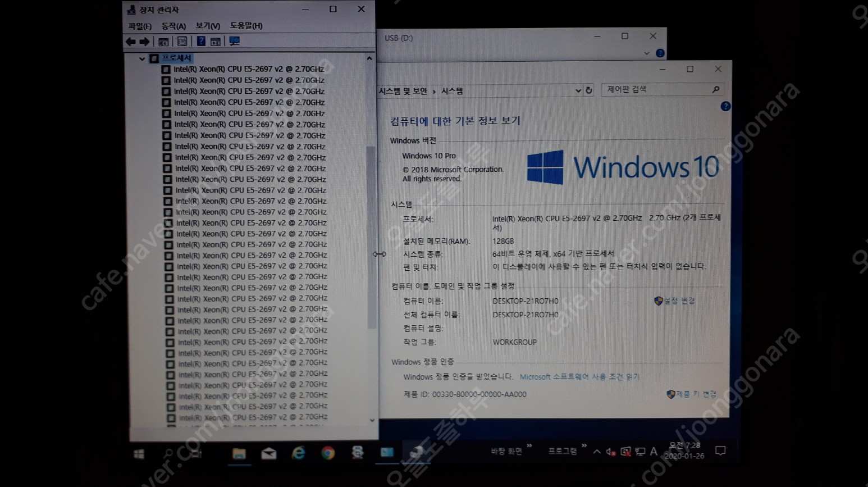The height and width of the screenshot is (487, 868).
Task: Click the 프로그램 taskbar toolbar
Action: point(562,451)
